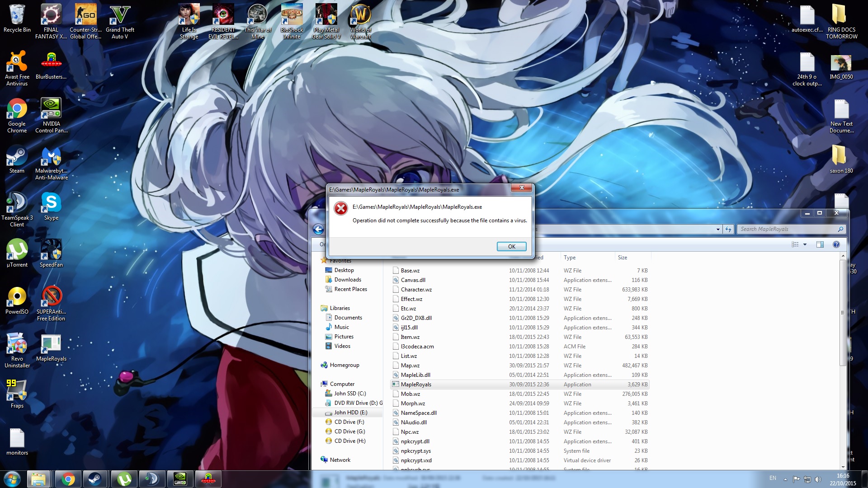Select SpeedFan desktop shortcut
Viewport: 868px width, 488px height.
[x=51, y=253]
